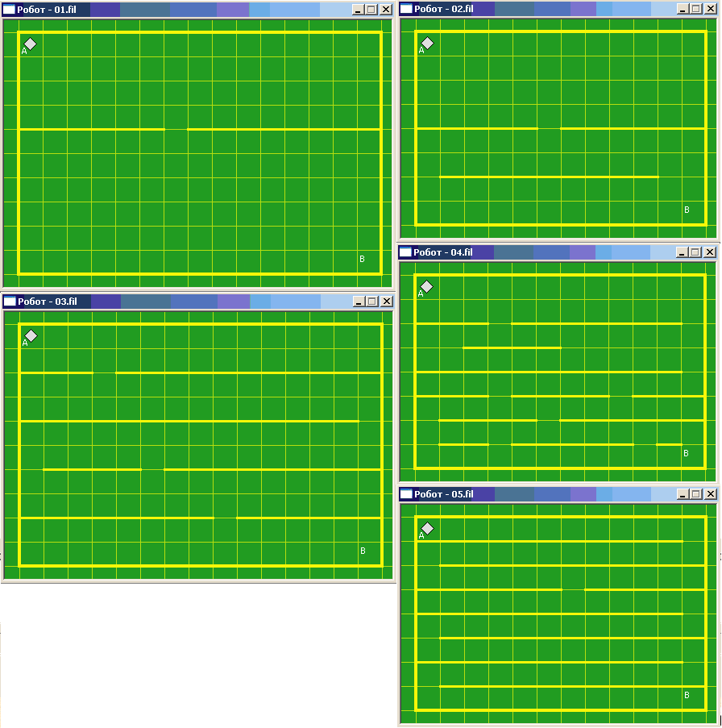The height and width of the screenshot is (728, 722).
Task: Open system menu icon of Робот - 05.fil
Action: tap(406, 494)
